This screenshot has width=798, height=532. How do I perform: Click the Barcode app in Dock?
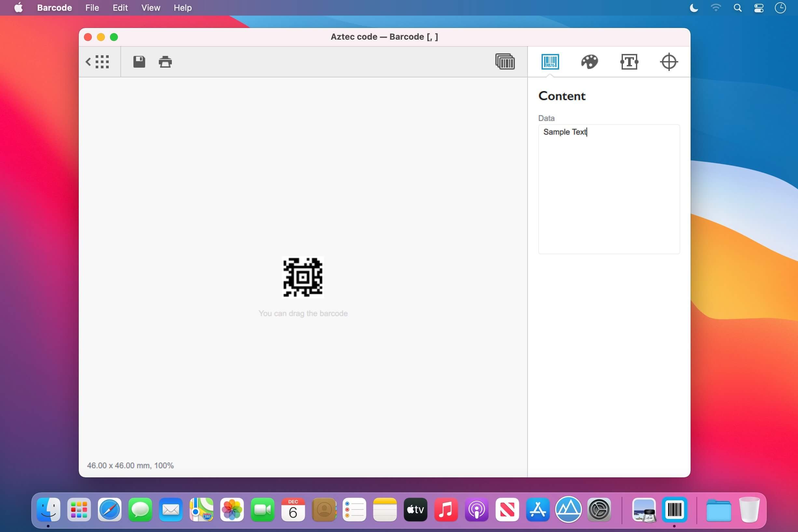tap(674, 510)
